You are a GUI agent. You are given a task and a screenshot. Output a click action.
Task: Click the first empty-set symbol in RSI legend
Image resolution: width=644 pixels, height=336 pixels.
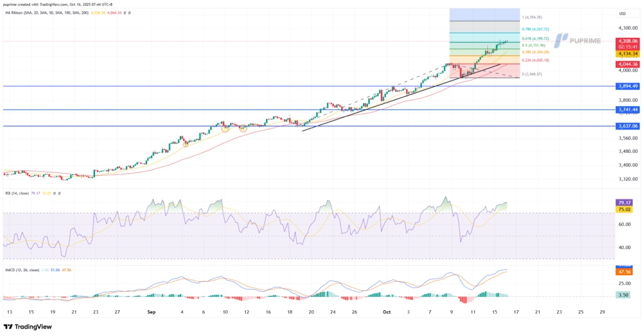click(53, 193)
